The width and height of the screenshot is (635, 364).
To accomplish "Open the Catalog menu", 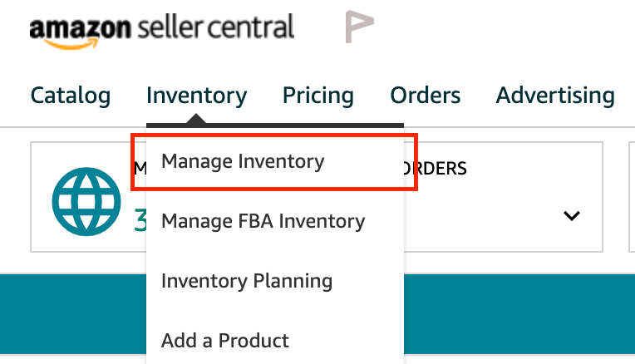I will click(x=71, y=96).
